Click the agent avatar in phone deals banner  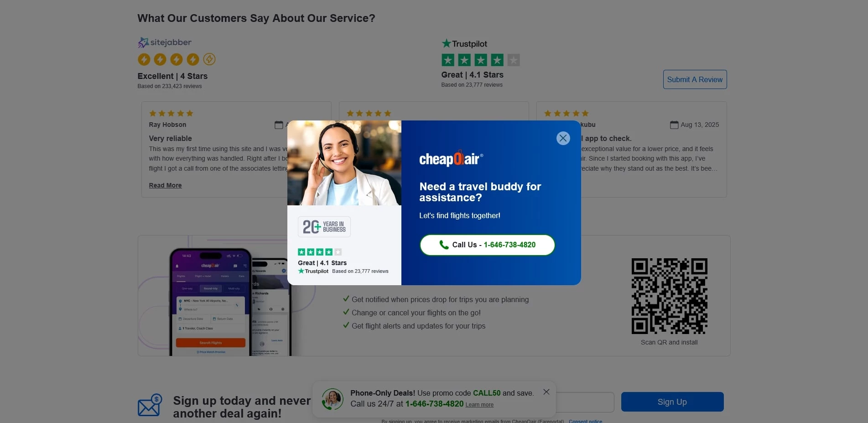click(333, 399)
